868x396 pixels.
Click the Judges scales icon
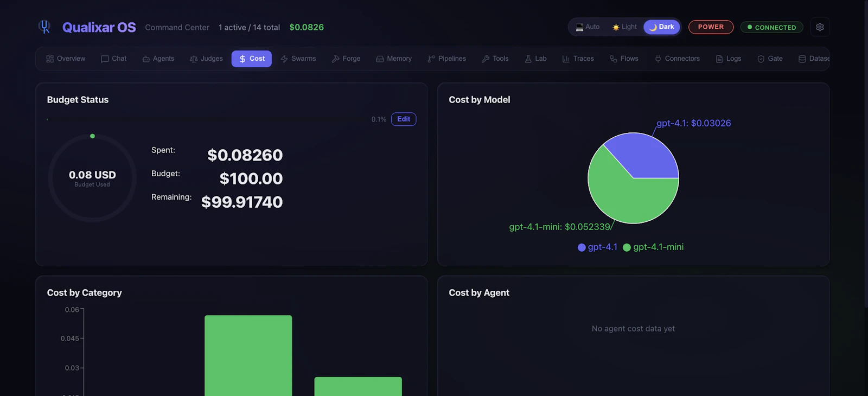194,59
